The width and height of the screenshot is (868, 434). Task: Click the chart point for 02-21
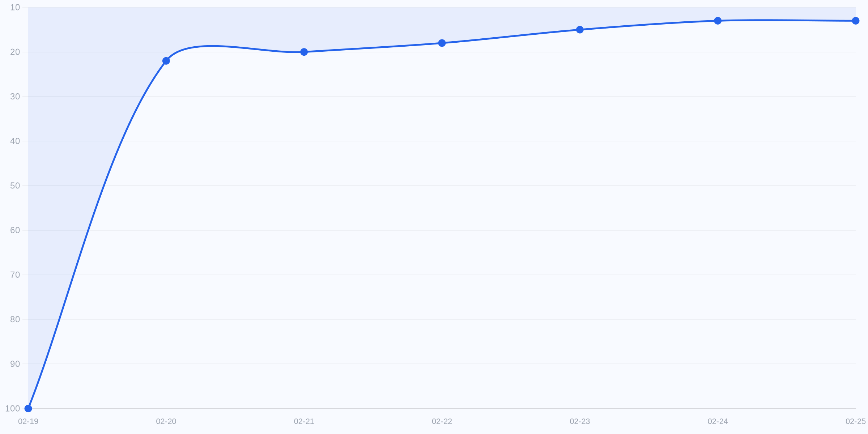304,52
